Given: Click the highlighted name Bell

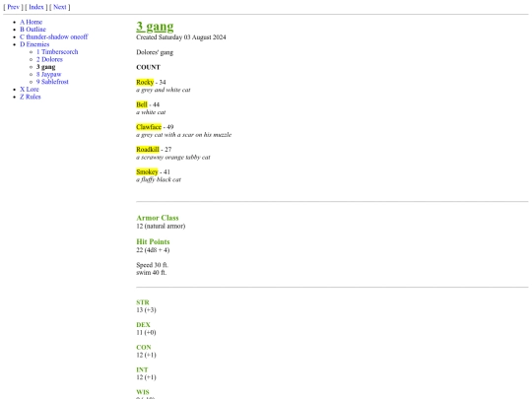Looking at the screenshot, I should point(142,104).
